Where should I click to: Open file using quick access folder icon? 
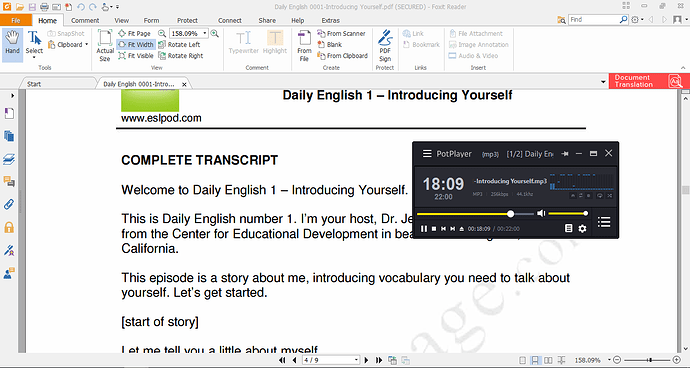[x=19, y=7]
